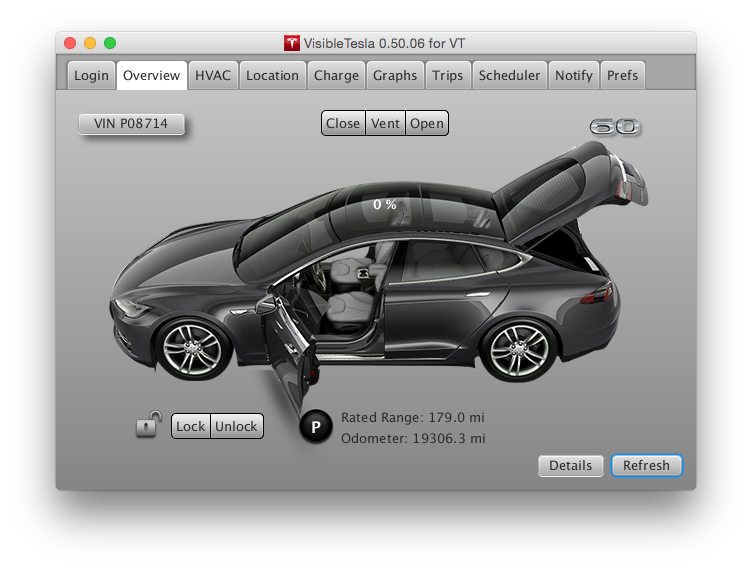Show the Graphs tab
This screenshot has height=570, width=752.
coord(395,75)
